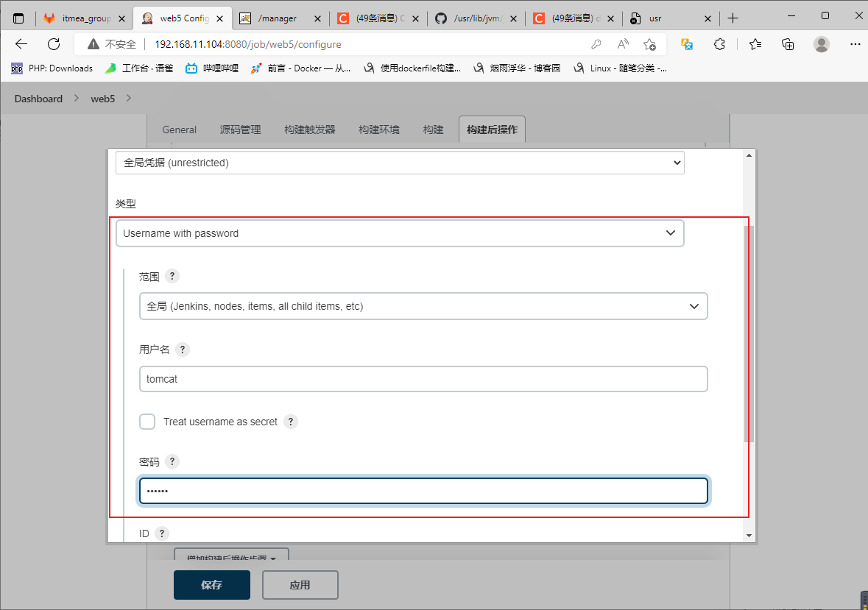
Task: Click the browser address bar URL
Action: click(x=248, y=44)
